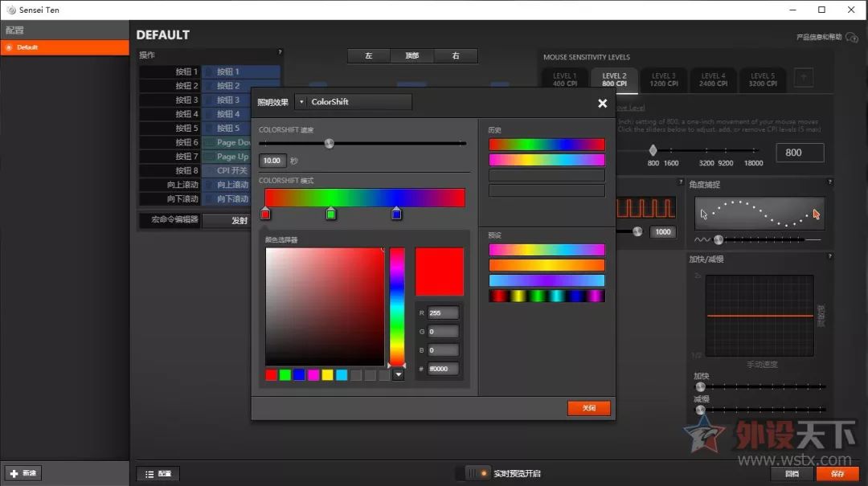This screenshot has width=868, height=486.
Task: Edit the 10.00 seconds speed field
Action: pyautogui.click(x=272, y=161)
